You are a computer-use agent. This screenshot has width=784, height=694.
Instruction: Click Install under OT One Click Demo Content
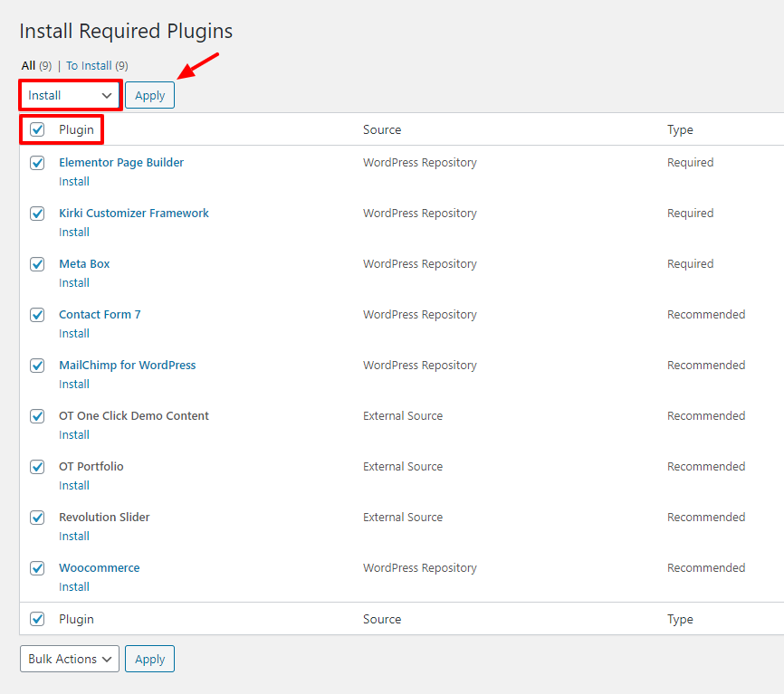point(74,434)
